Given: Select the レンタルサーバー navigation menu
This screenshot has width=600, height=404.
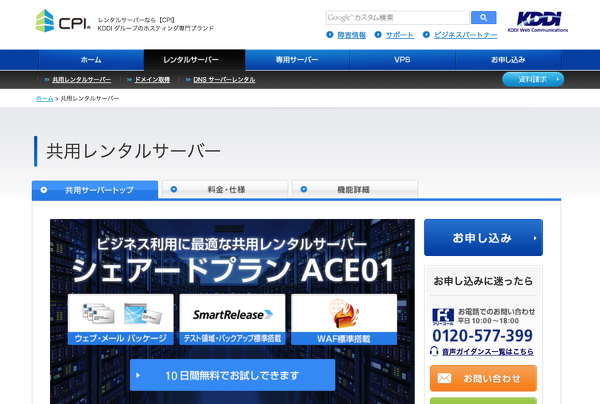Looking at the screenshot, I should [x=194, y=60].
